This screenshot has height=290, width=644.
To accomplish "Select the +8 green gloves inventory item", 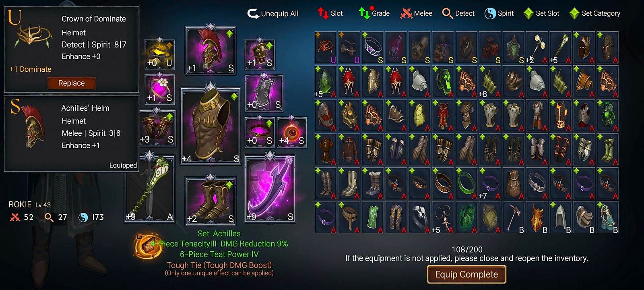I will (489, 82).
